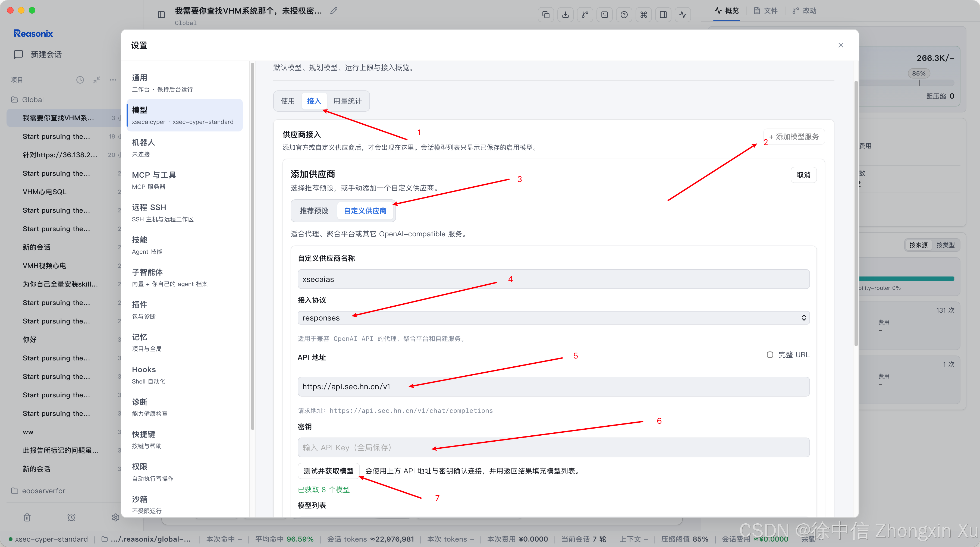This screenshot has height=547, width=980.
Task: Switch to the 用量统计 tab
Action: pos(347,101)
